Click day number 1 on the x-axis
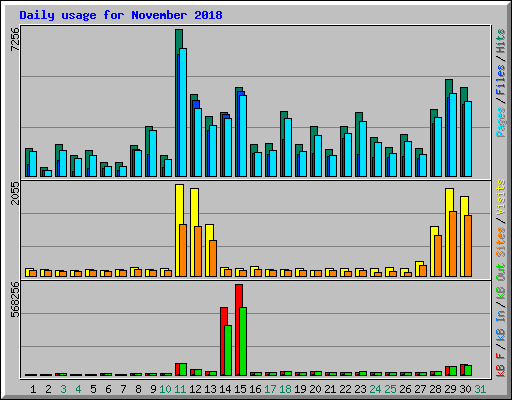Screen dimensions: 512x400 [x=33, y=389]
